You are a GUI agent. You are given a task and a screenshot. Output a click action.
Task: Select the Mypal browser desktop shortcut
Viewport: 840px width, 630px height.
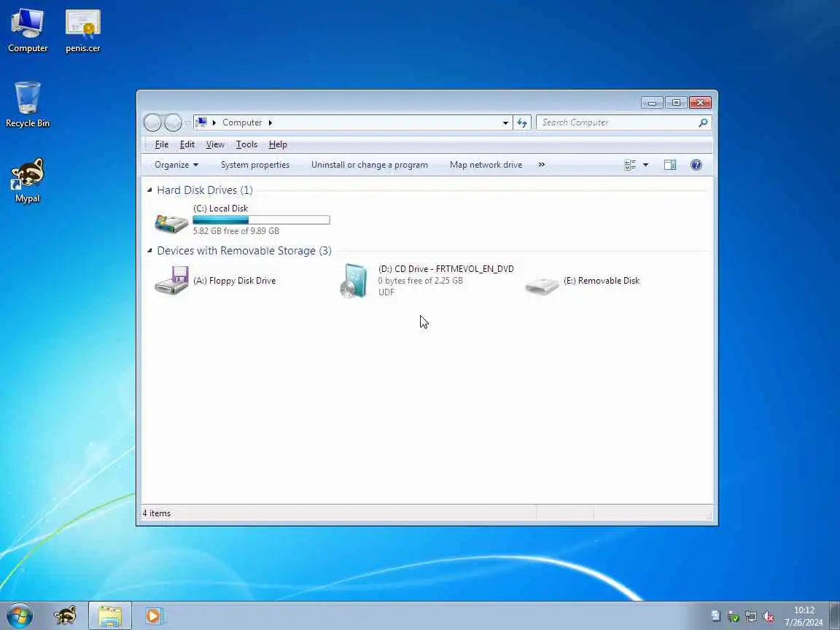tap(27, 181)
